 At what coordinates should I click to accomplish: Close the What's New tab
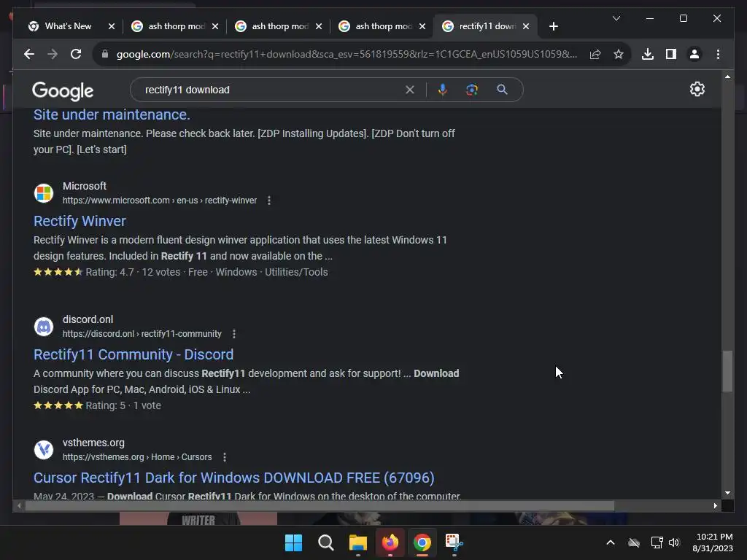(x=112, y=26)
